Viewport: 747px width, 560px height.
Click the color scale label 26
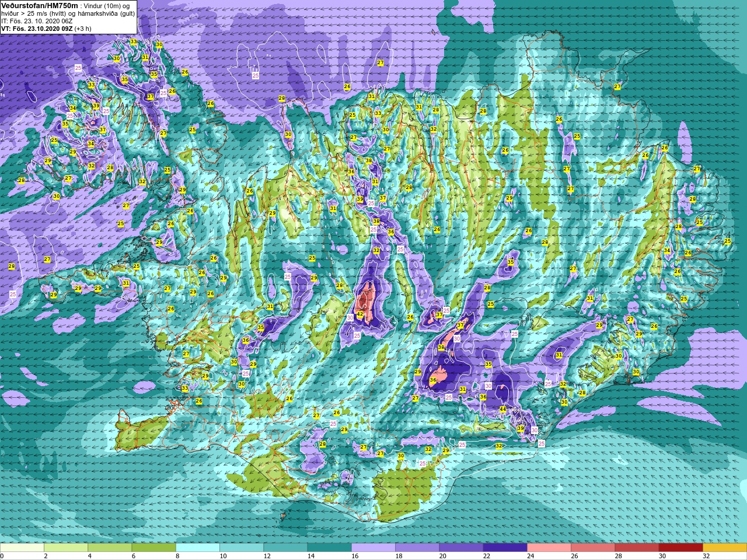click(x=574, y=556)
